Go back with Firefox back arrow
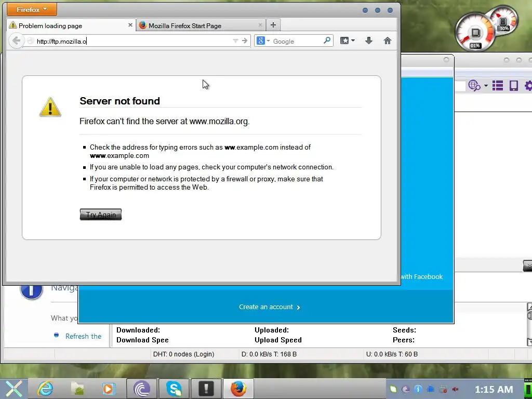This screenshot has width=532, height=399. (16, 41)
